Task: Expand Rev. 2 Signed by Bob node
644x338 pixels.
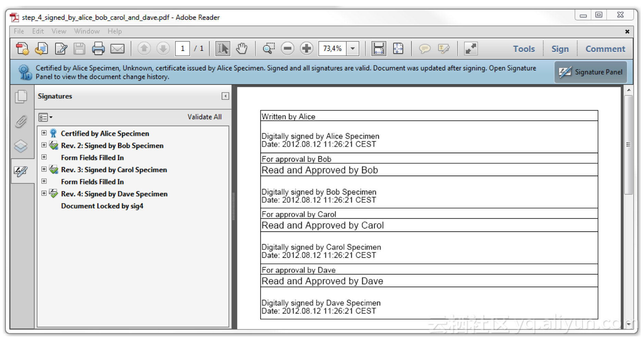Action: pyautogui.click(x=44, y=145)
